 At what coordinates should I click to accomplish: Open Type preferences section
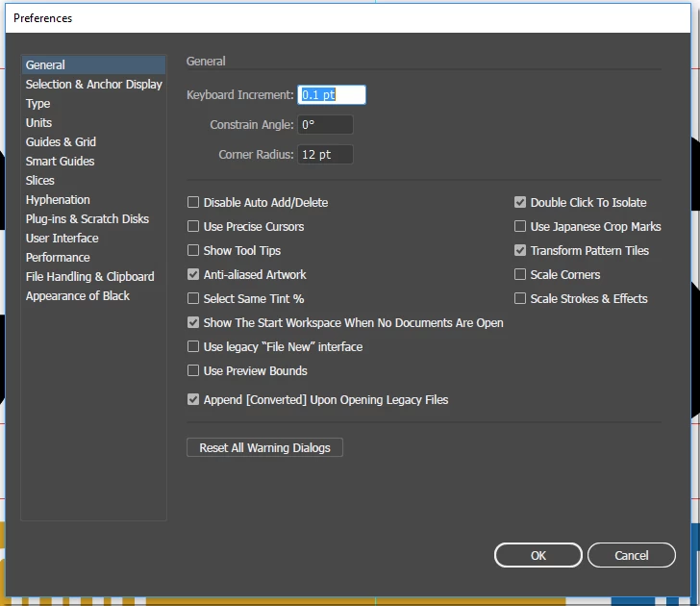coord(93,104)
